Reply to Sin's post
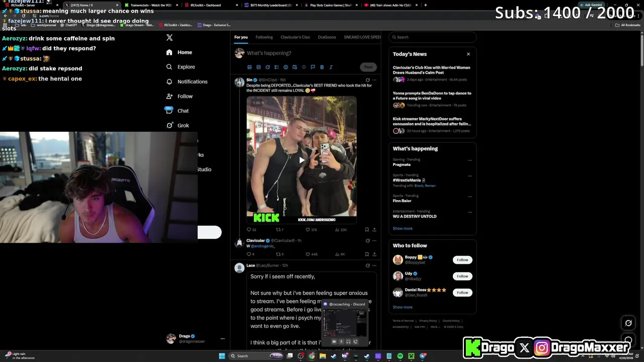 (x=249, y=230)
